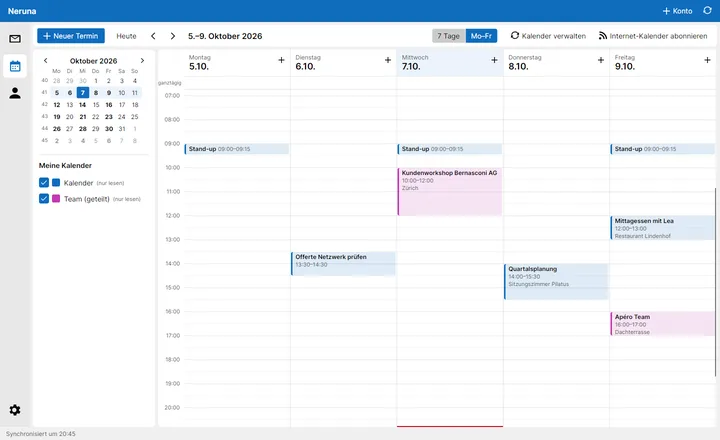Viewport: 720px width, 440px height.
Task: Switch to Mo–Fr view
Action: (481, 36)
